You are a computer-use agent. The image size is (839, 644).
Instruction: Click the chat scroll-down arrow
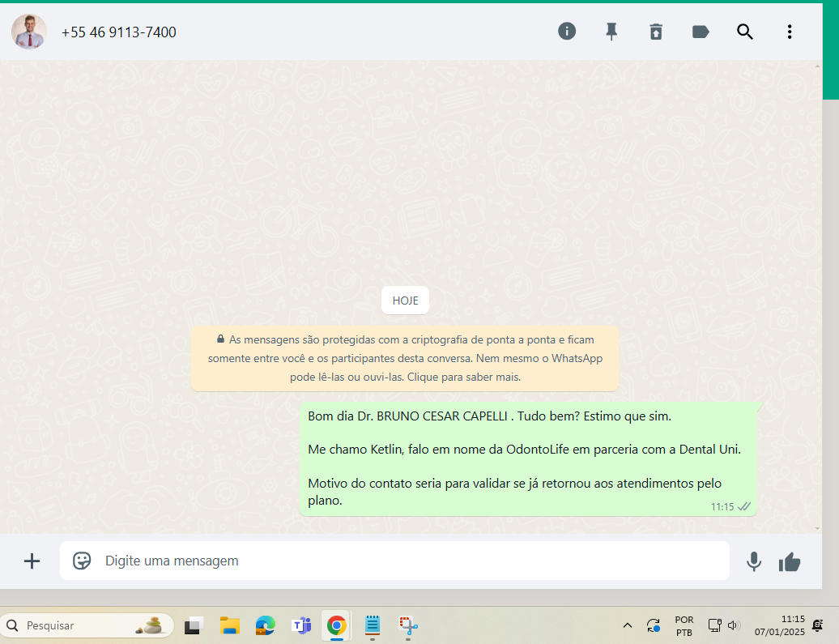[x=817, y=528]
